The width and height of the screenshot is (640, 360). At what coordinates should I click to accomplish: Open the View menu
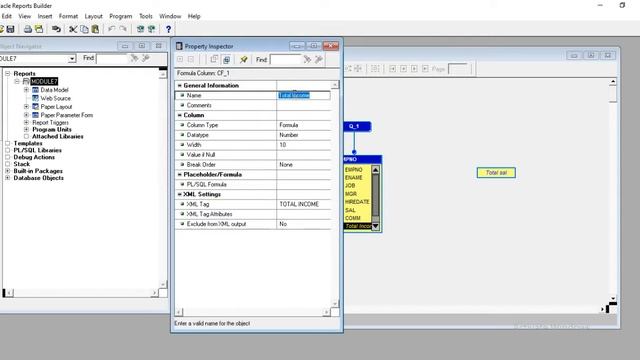24,16
